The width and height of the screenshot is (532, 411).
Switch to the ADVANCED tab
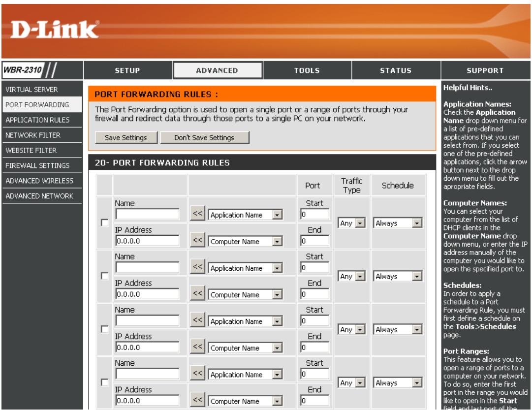[x=217, y=70]
